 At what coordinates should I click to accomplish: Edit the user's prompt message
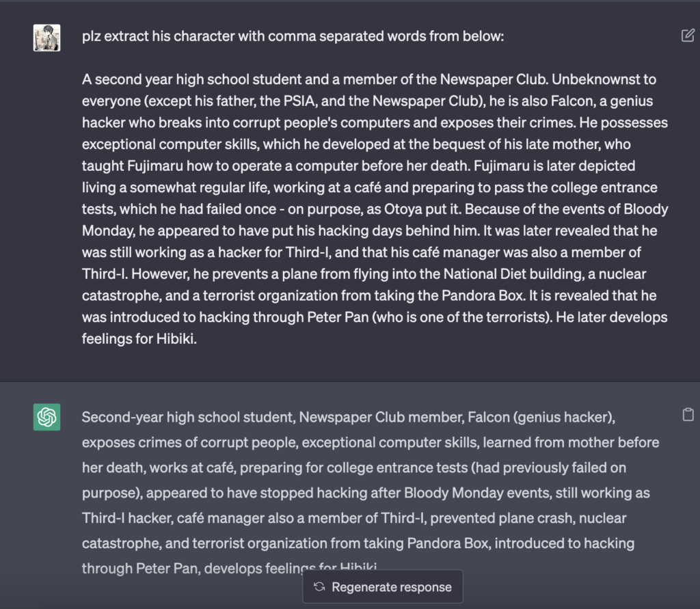pos(688,36)
